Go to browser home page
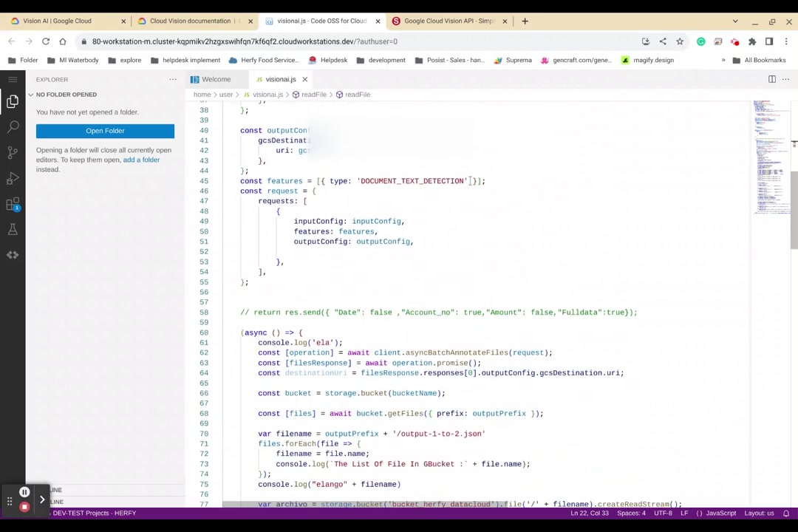The width and height of the screenshot is (798, 532). pos(63,41)
